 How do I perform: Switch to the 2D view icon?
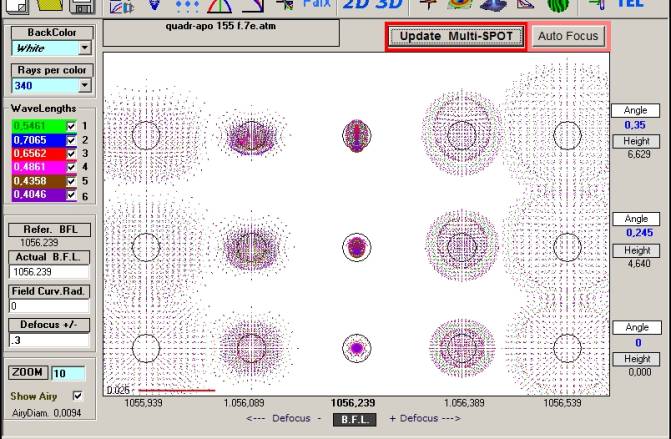[x=356, y=4]
